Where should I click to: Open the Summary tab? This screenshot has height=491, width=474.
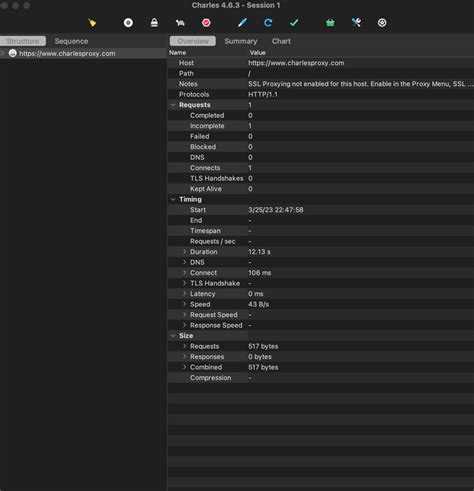coord(241,41)
